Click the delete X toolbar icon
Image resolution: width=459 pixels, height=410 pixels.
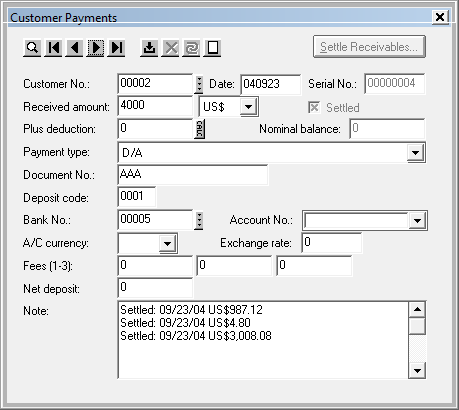(170, 48)
